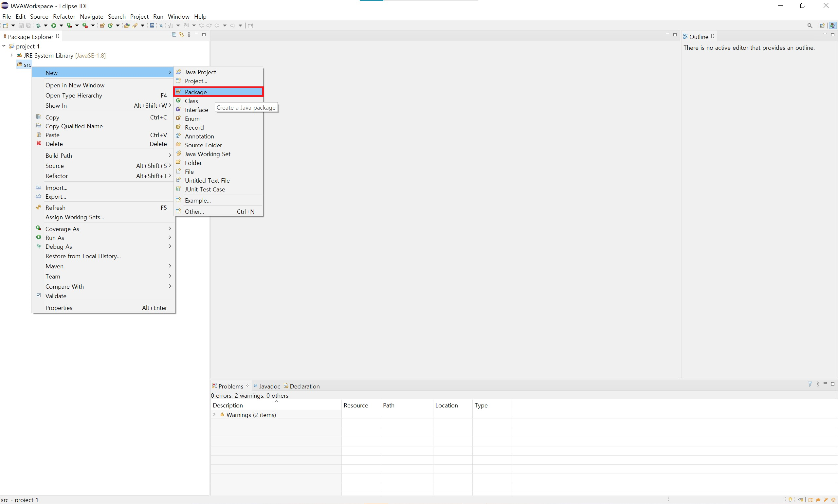
Task: Click the green Run button in toolbar
Action: coord(53,26)
